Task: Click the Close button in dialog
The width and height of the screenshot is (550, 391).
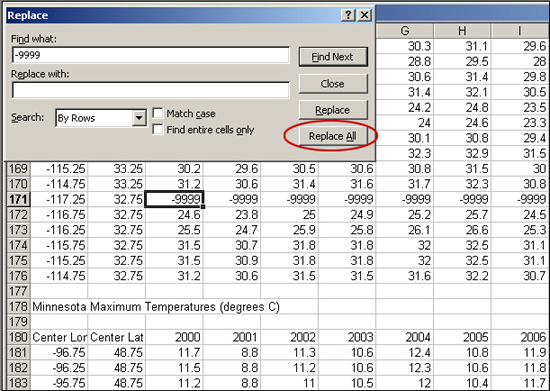Action: 333,84
